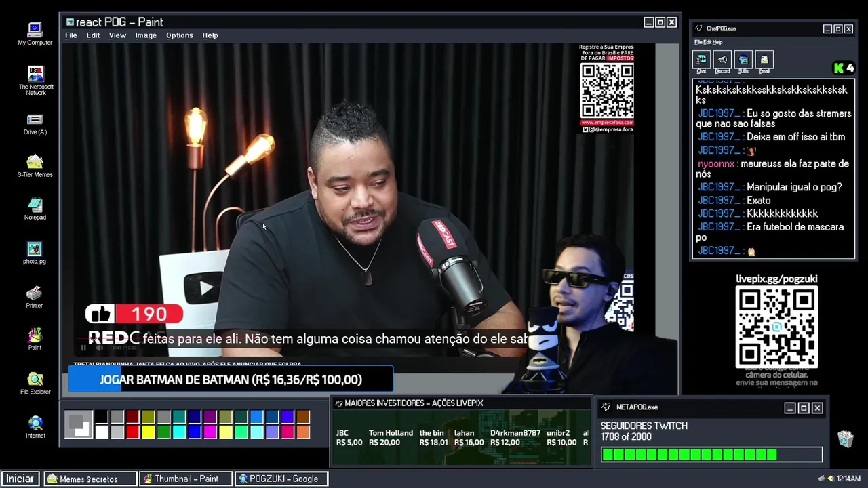Open Drive (A:) desktop icon
This screenshot has height=488, width=868.
point(35,124)
